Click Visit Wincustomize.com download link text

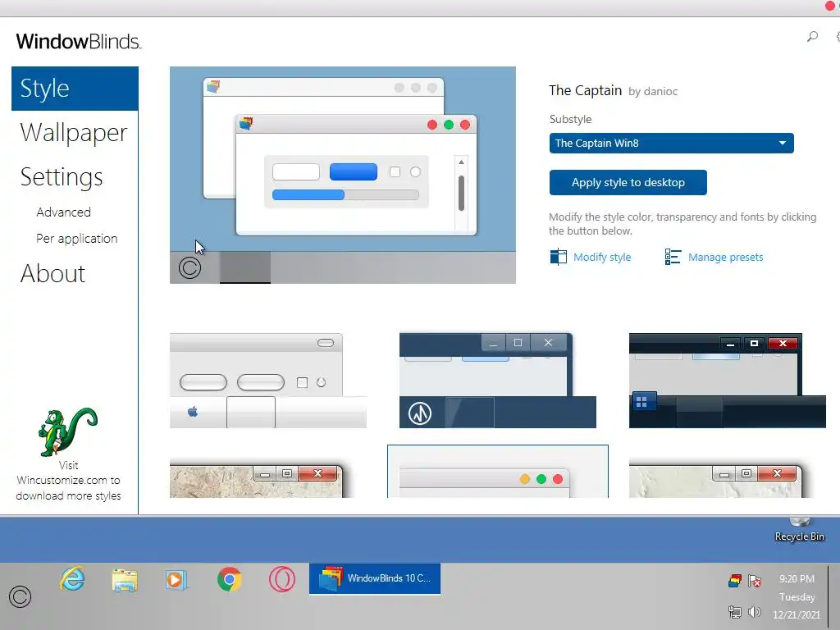coord(68,480)
